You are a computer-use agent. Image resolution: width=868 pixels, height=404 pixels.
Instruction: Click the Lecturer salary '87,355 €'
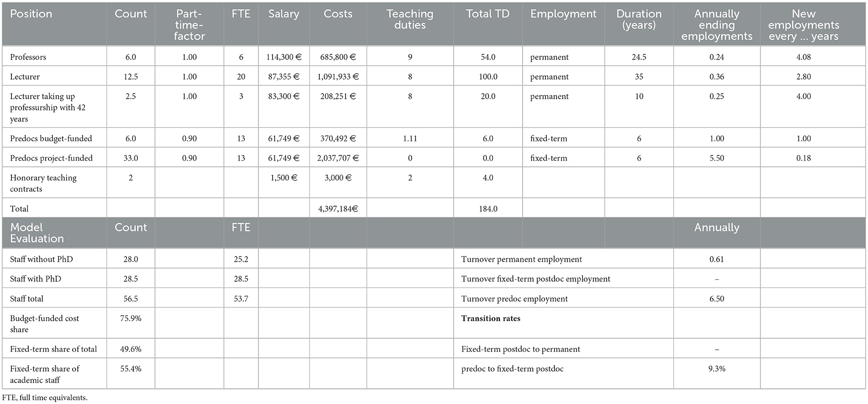tap(284, 77)
